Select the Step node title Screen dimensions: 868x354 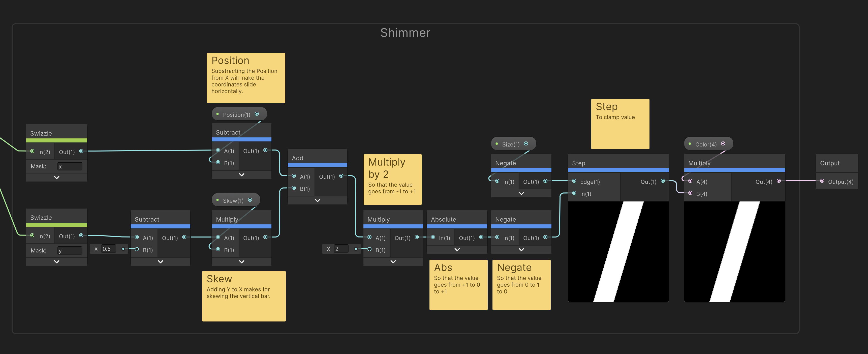[x=579, y=163]
